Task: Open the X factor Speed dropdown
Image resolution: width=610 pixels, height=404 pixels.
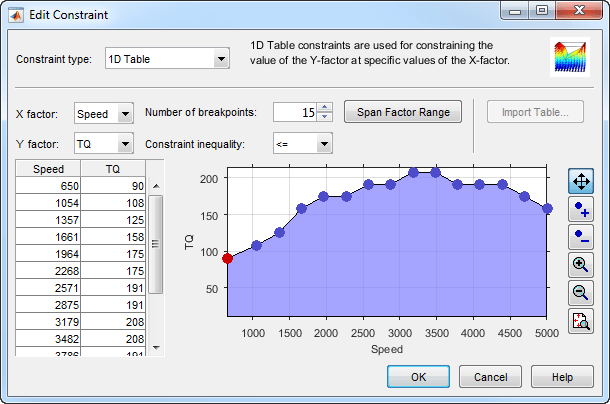Action: (104, 113)
